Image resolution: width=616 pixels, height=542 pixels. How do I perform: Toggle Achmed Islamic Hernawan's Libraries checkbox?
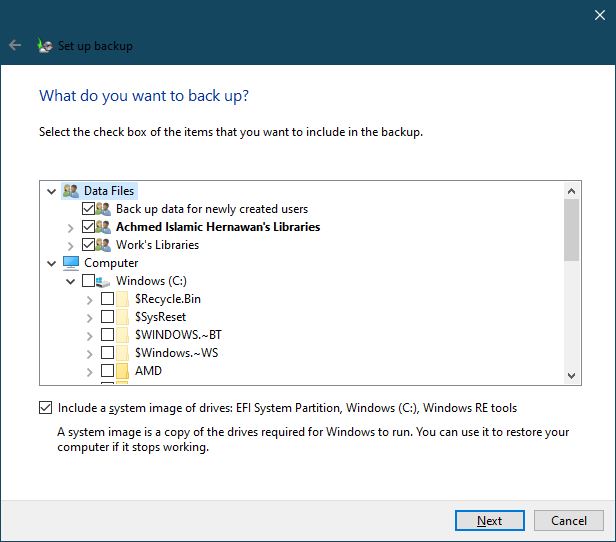pos(89,227)
